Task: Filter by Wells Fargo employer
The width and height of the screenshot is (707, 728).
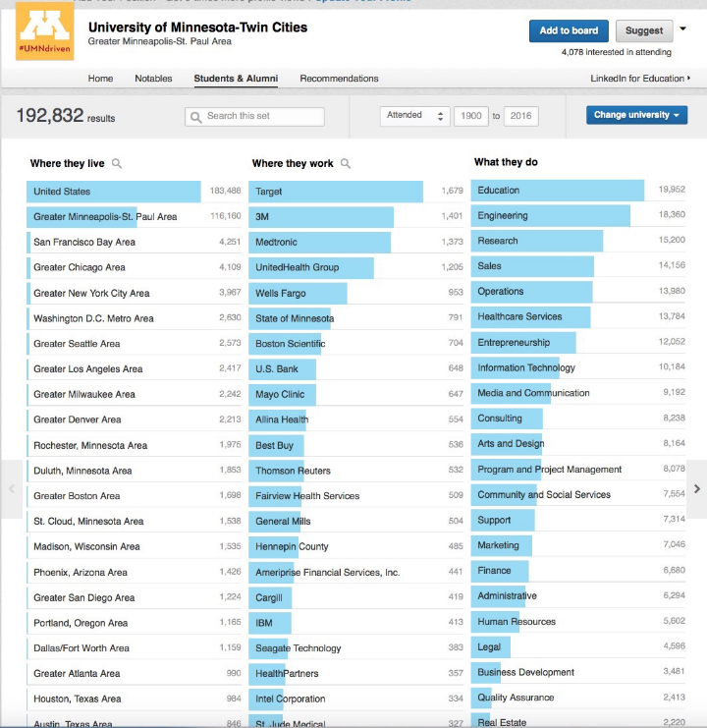Action: coord(356,293)
